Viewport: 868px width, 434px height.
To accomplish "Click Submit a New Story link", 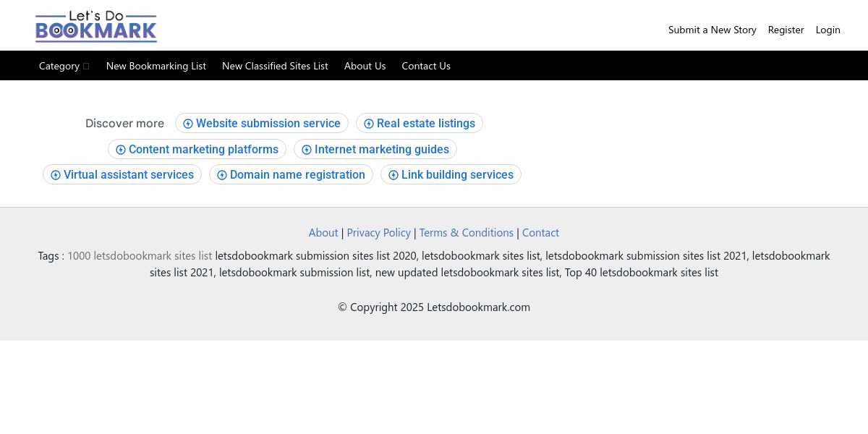I will [x=712, y=30].
